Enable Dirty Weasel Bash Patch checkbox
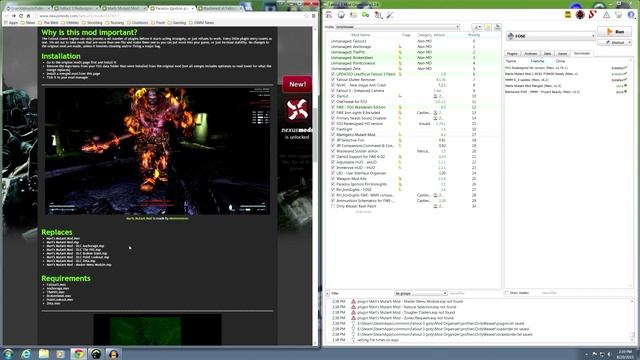The width and height of the screenshot is (640, 360). pyautogui.click(x=333, y=206)
